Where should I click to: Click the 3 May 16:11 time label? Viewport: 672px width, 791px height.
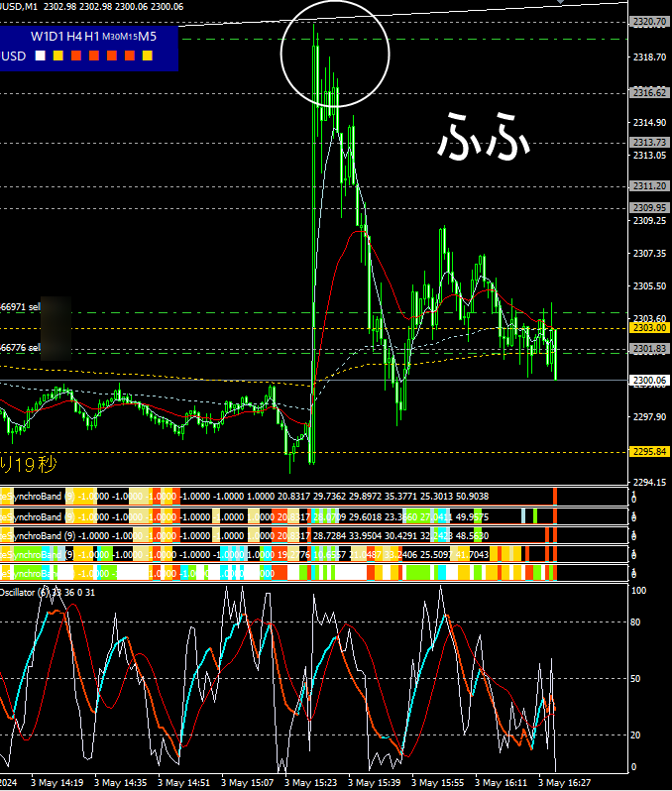pos(501,783)
